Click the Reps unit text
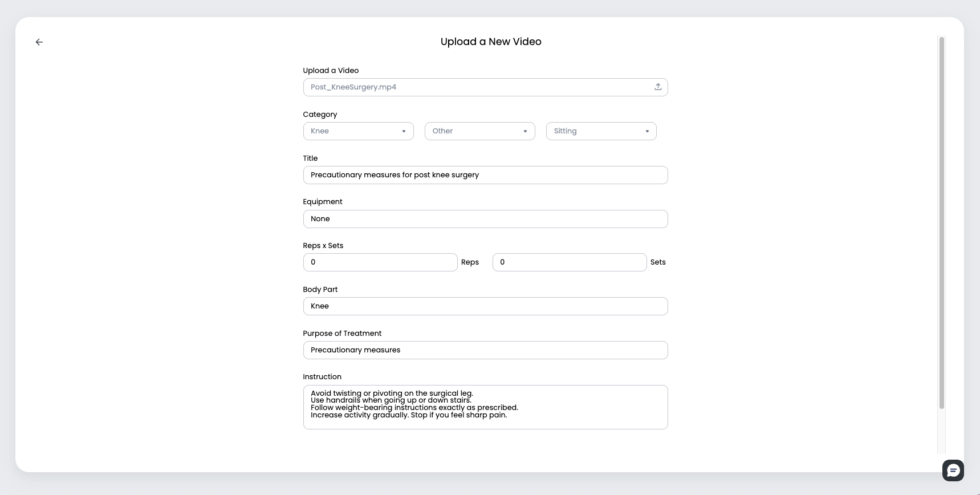This screenshot has width=980, height=495. (470, 262)
